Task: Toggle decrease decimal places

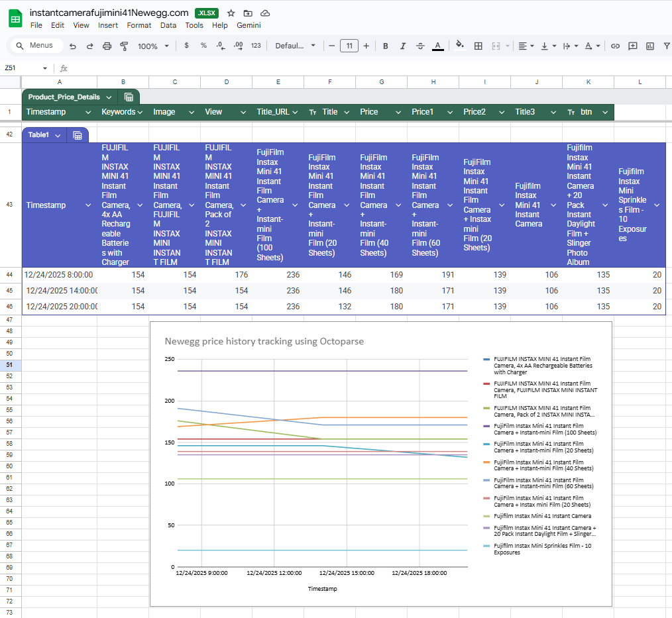Action: [x=219, y=46]
